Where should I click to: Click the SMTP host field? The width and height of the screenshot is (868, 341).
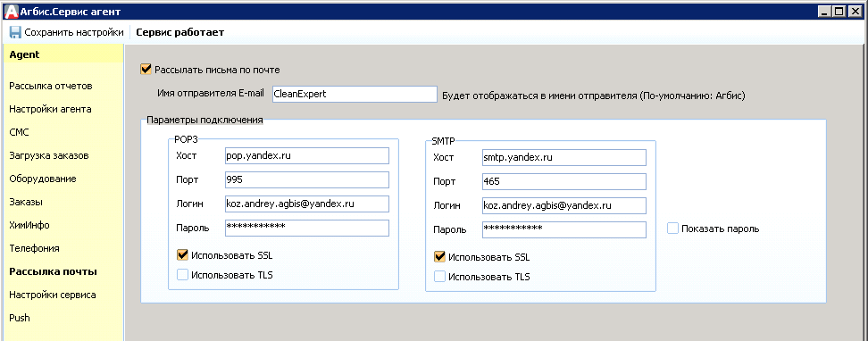tap(564, 158)
